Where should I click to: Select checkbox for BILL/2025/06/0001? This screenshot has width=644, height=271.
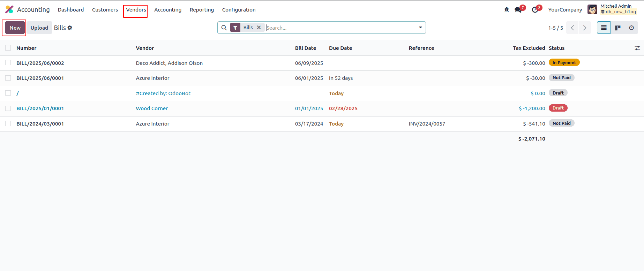8,78
